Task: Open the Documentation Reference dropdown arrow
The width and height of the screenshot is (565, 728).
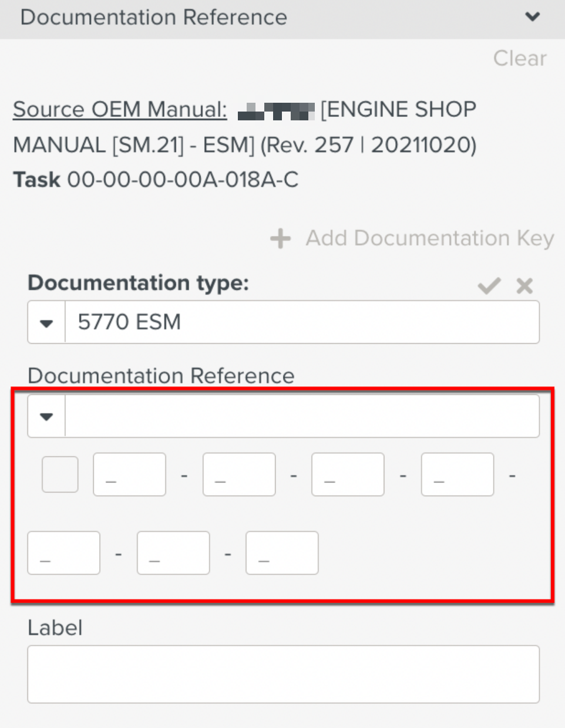Action: [46, 416]
